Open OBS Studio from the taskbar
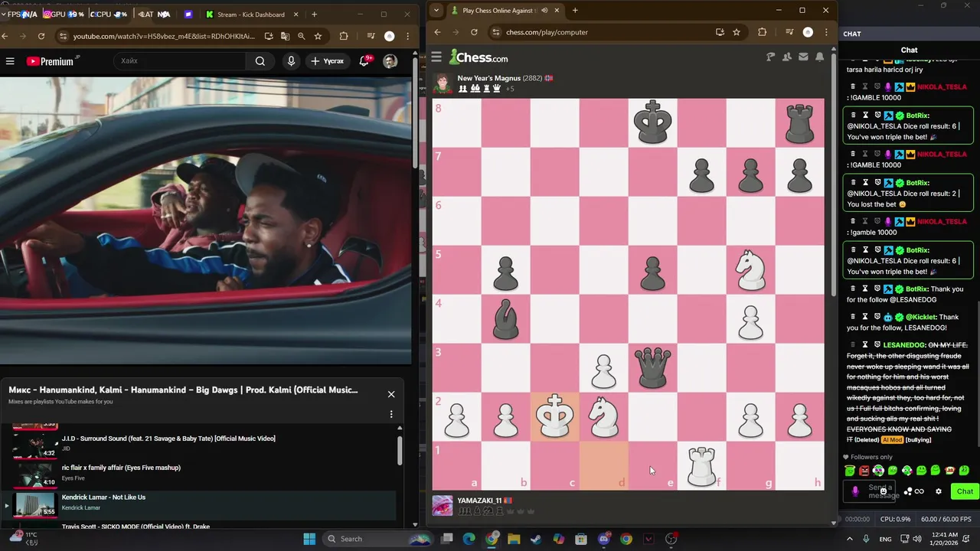Image resolution: width=980 pixels, height=551 pixels. tap(671, 539)
